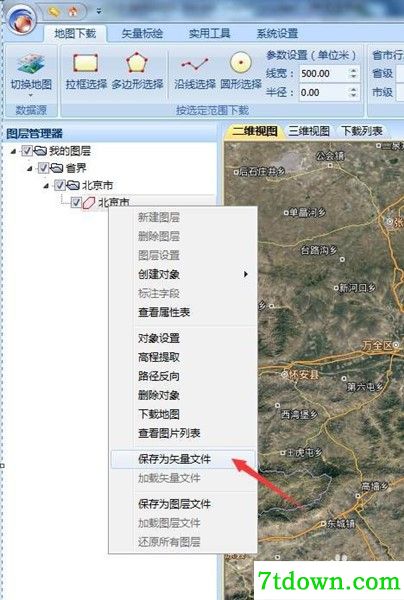
Task: Choose 路径反向 from context menu
Action: [183, 376]
